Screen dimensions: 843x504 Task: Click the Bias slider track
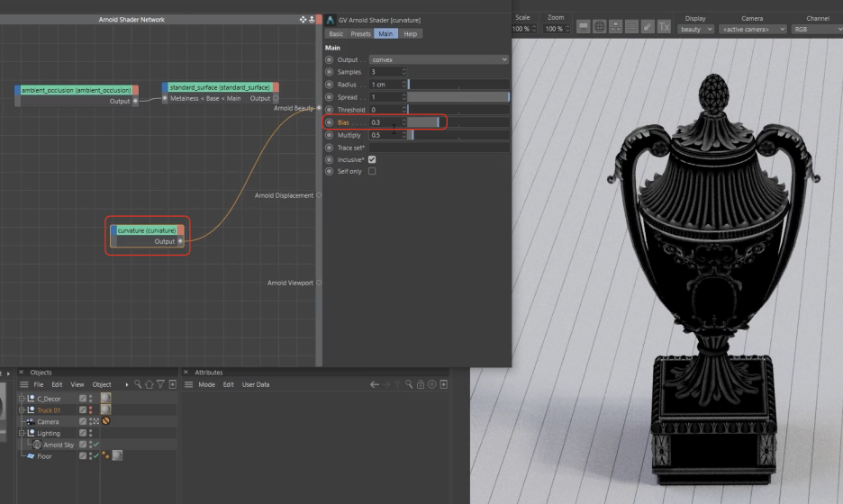pyautogui.click(x=458, y=122)
